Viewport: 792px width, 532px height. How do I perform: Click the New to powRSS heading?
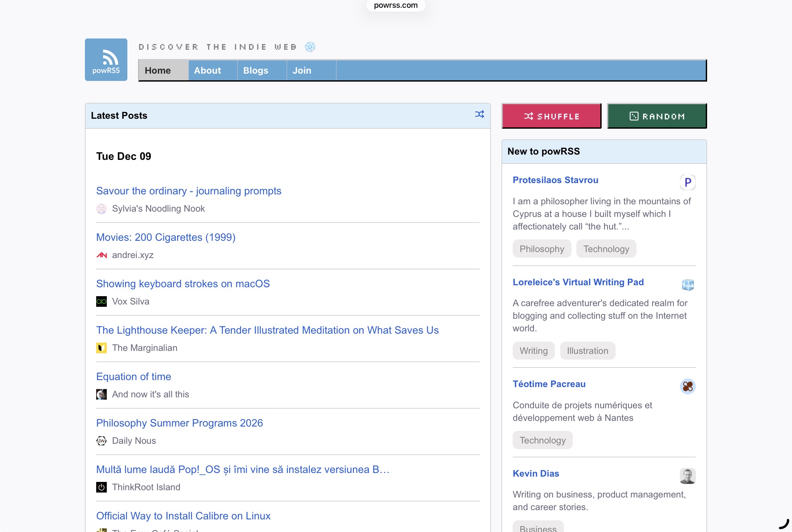click(x=543, y=151)
